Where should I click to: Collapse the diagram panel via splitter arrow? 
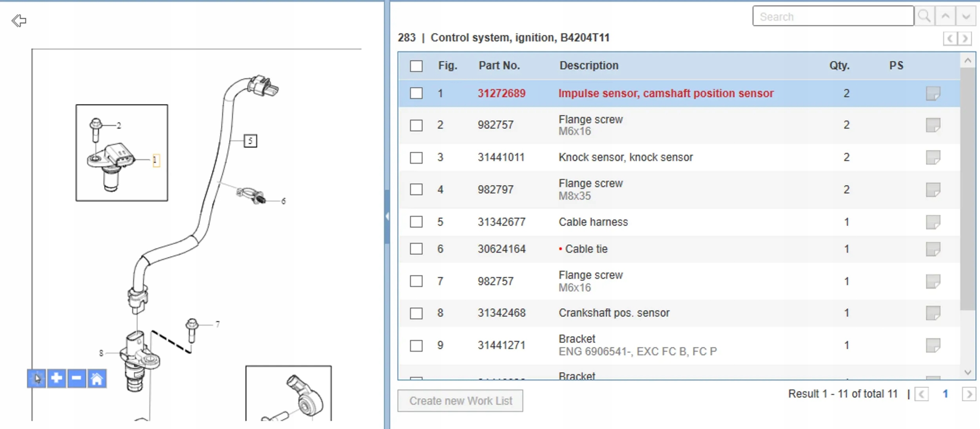coord(387,216)
